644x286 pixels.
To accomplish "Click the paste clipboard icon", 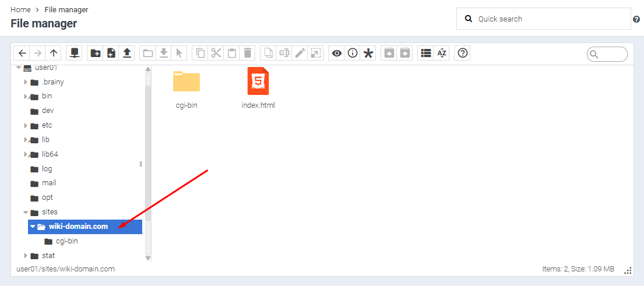I will (231, 53).
